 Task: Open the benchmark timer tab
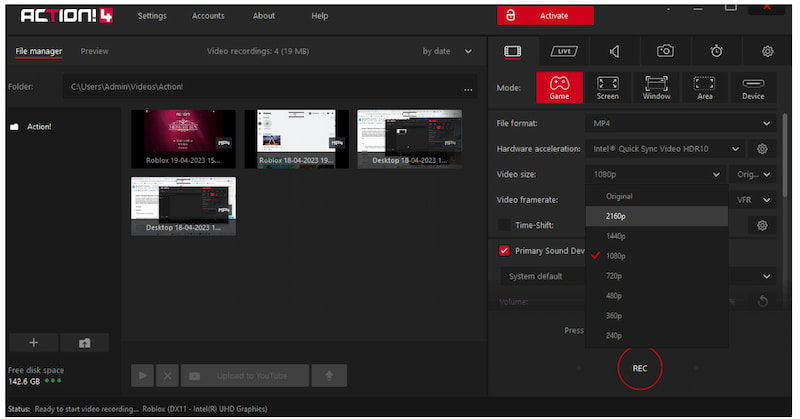pos(716,51)
